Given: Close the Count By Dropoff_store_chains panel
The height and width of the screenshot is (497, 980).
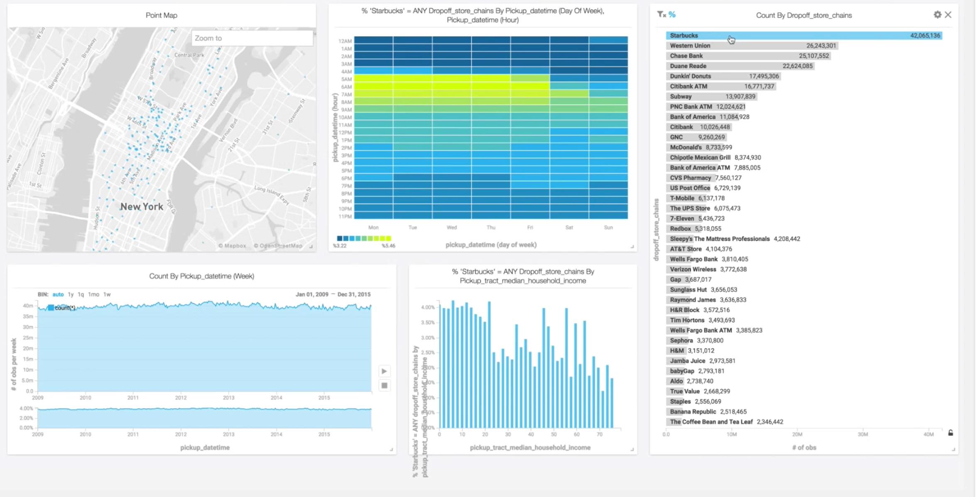Looking at the screenshot, I should pos(948,15).
